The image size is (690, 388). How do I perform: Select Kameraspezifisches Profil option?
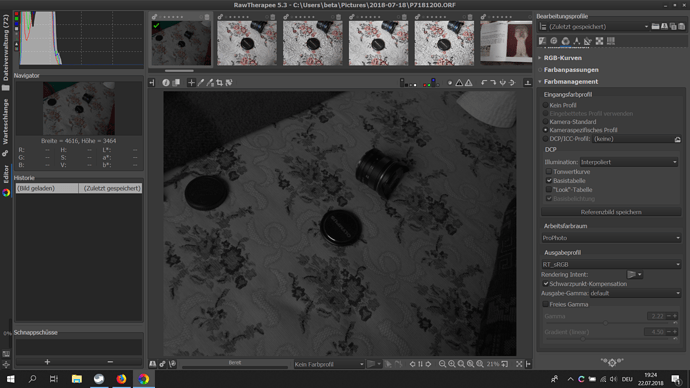tap(580, 130)
